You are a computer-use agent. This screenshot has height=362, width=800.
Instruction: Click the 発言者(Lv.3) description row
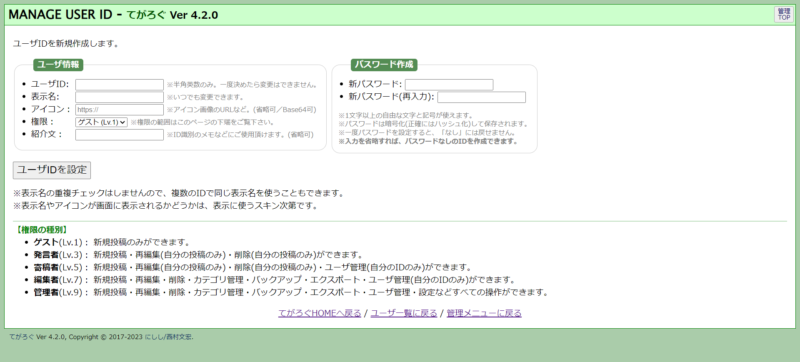click(198, 255)
